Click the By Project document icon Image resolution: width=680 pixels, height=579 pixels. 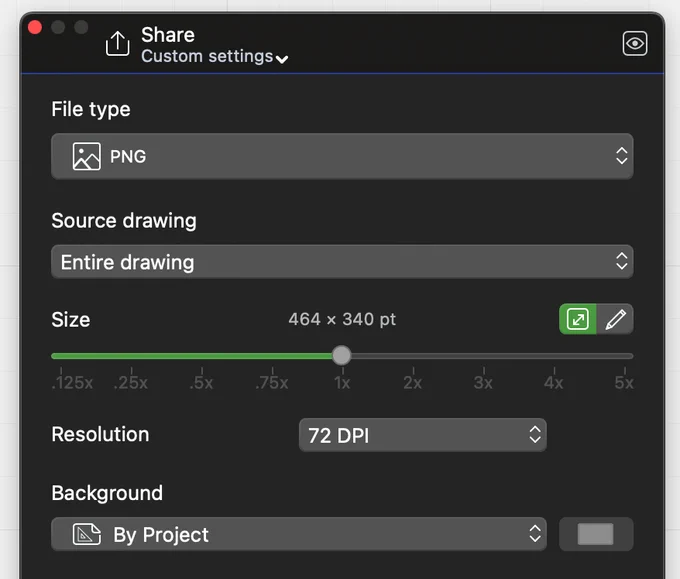click(x=86, y=534)
